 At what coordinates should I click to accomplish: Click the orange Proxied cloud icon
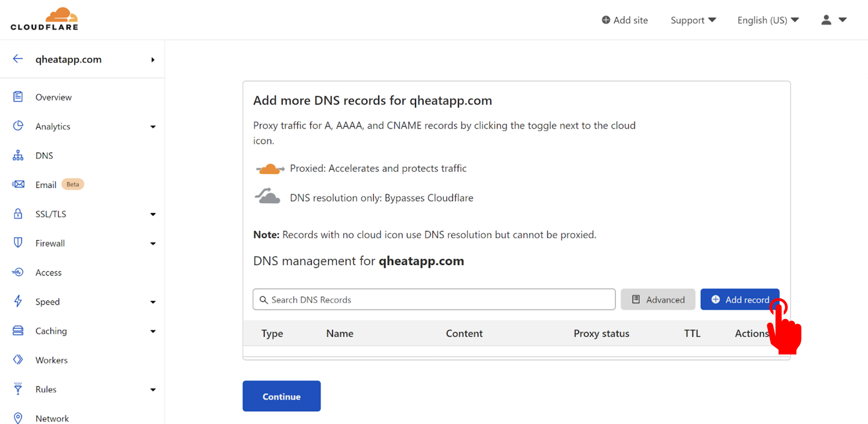pyautogui.click(x=270, y=169)
